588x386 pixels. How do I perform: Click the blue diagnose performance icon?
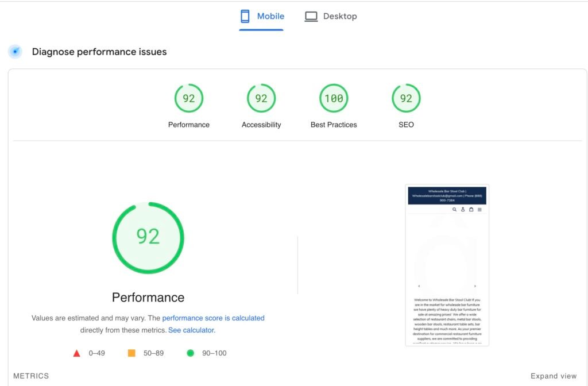point(16,52)
